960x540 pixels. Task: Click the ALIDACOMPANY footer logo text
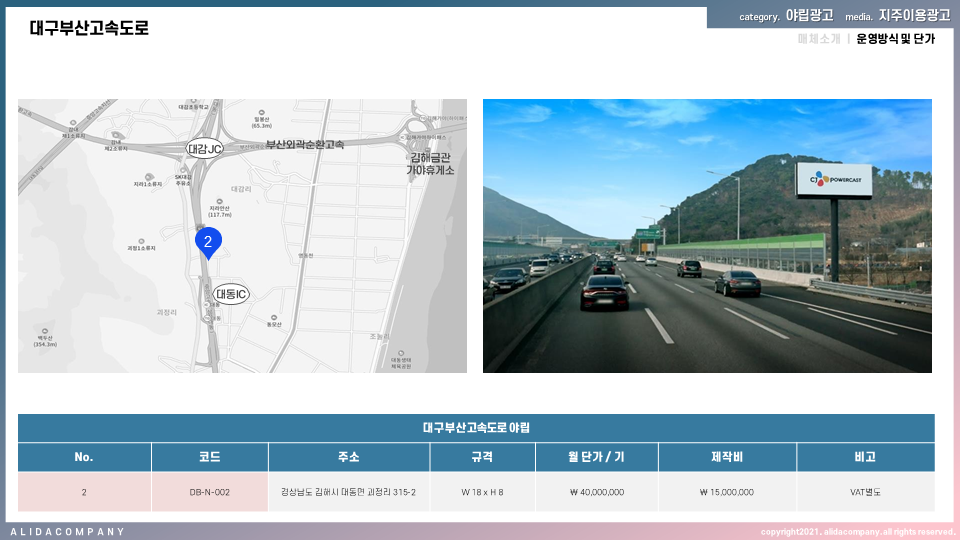pyautogui.click(x=67, y=531)
